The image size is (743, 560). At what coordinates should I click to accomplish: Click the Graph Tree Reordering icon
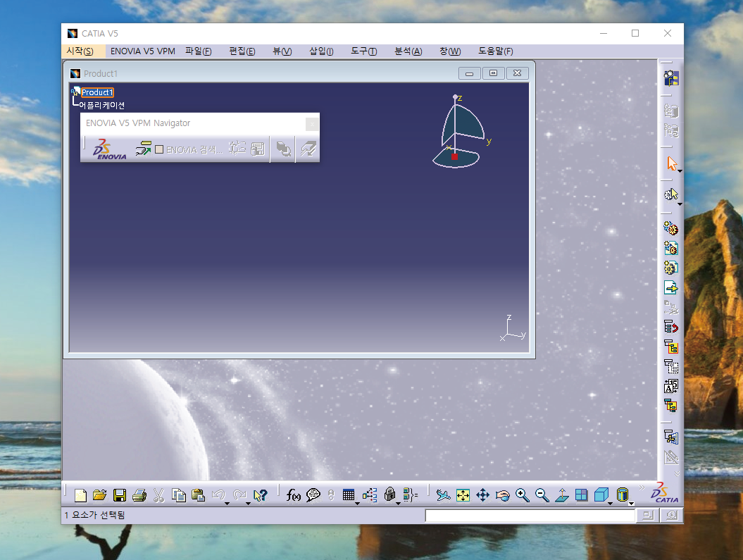click(x=671, y=347)
